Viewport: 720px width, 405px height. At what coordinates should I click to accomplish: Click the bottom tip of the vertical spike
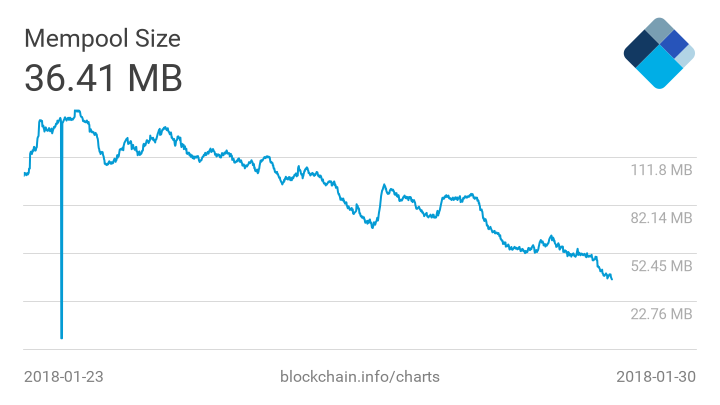point(62,337)
